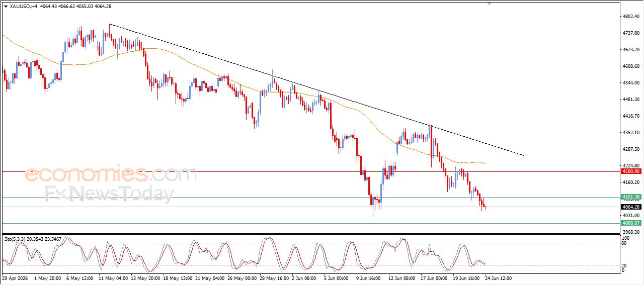Click the 4287.50 price axis label

click(x=632, y=149)
